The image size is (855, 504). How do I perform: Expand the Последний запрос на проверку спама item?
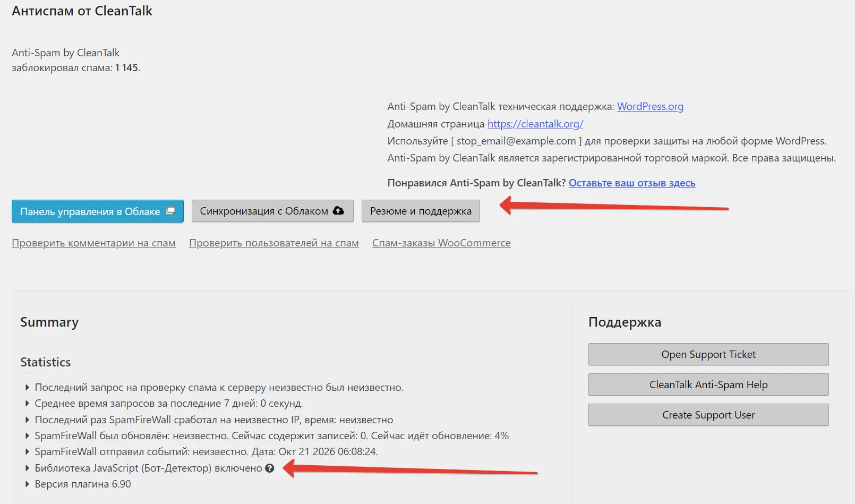[28, 388]
